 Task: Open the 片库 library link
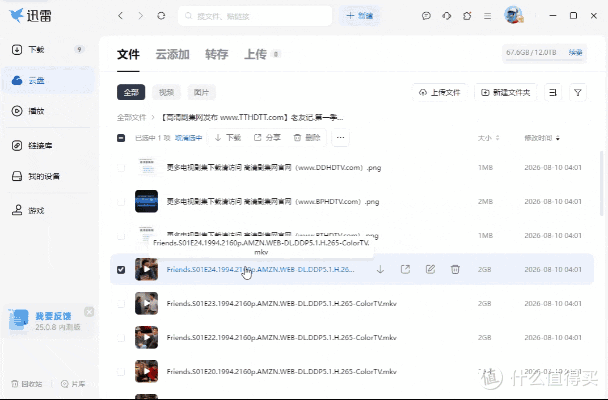pyautogui.click(x=73, y=384)
